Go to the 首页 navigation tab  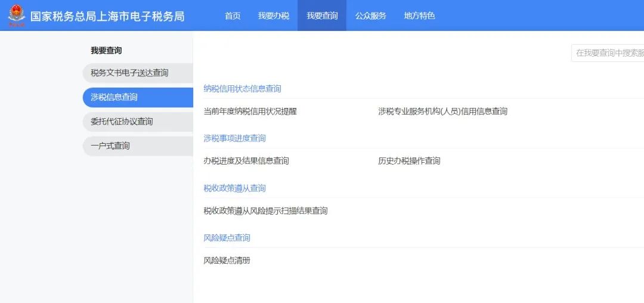[233, 16]
